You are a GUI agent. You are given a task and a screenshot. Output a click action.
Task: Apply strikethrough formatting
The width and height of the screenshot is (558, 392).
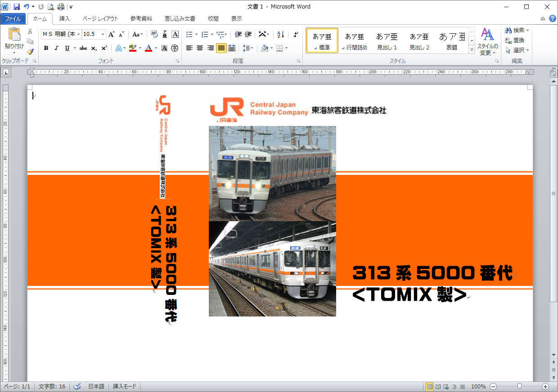pyautogui.click(x=83, y=48)
